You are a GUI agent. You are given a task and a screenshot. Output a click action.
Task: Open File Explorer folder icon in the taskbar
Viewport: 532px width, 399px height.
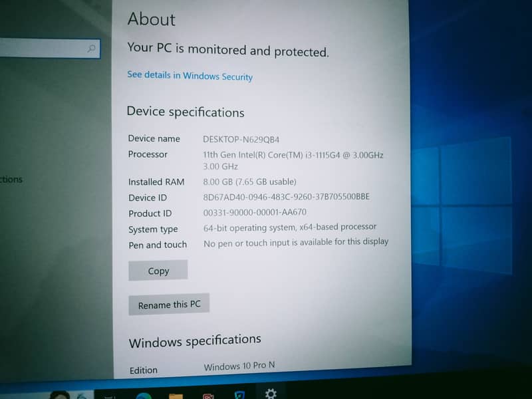[x=176, y=396]
